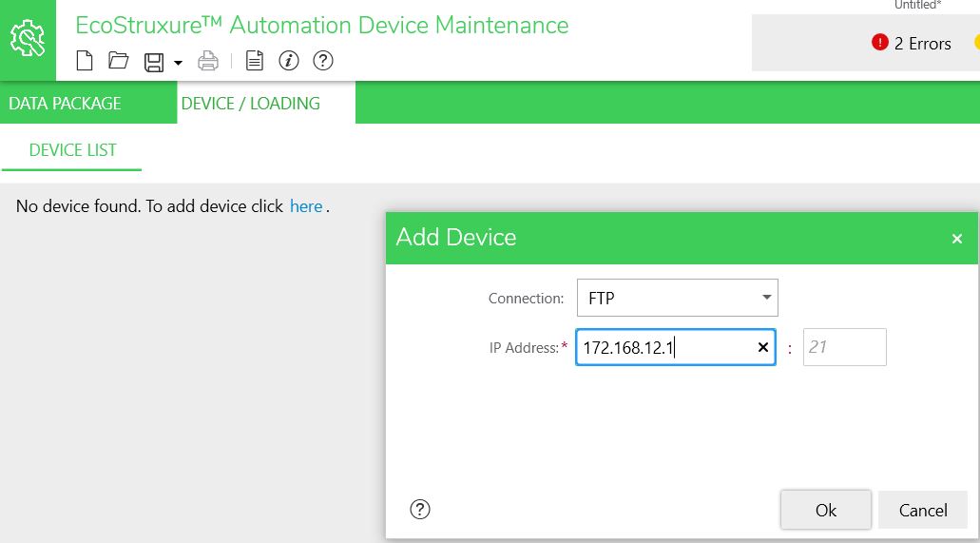Open the About information icon

coord(289,61)
